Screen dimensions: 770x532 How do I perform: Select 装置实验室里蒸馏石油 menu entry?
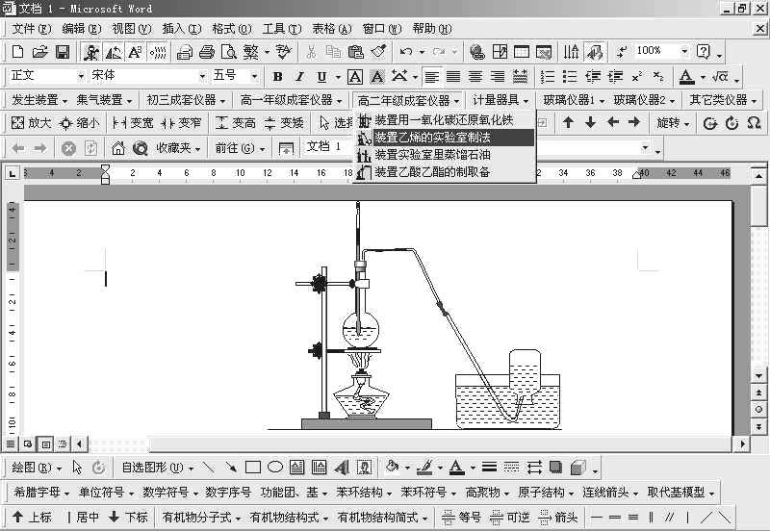tap(445, 155)
